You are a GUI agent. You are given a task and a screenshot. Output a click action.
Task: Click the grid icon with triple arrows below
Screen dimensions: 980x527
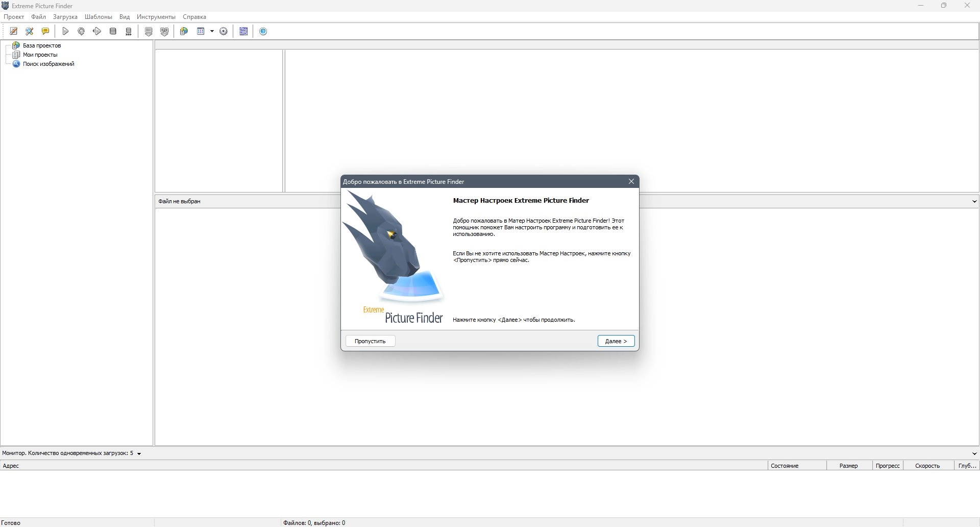coord(129,31)
